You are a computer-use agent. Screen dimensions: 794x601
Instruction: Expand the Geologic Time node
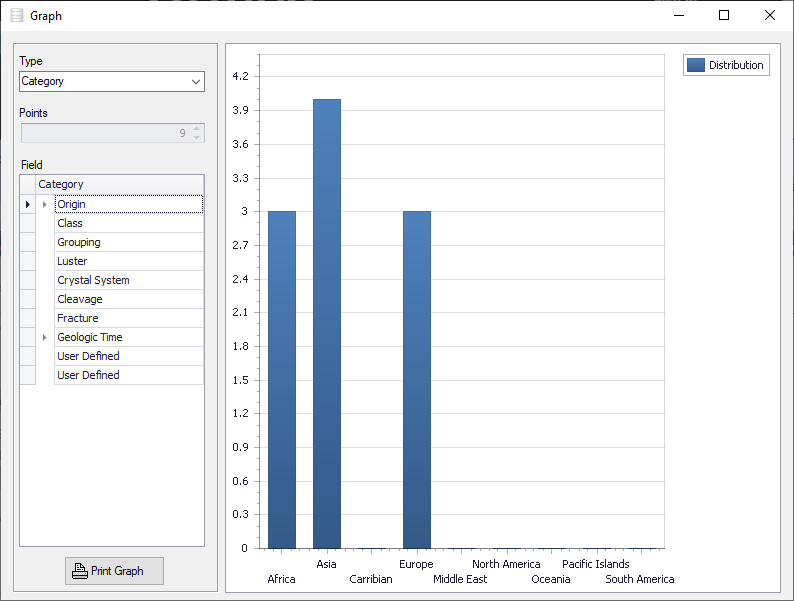click(45, 337)
